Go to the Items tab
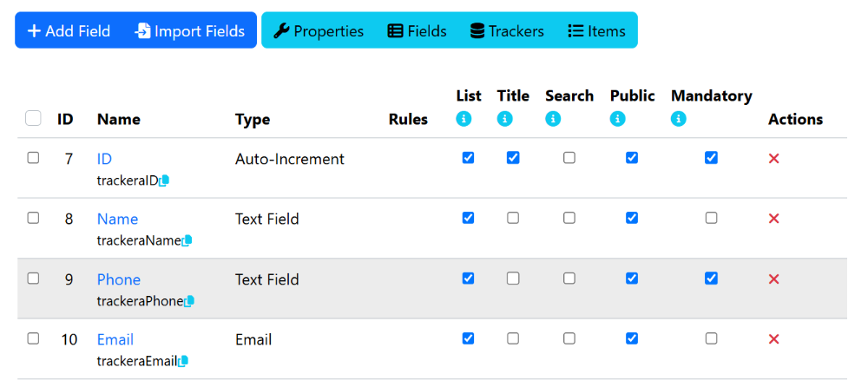 (x=597, y=31)
